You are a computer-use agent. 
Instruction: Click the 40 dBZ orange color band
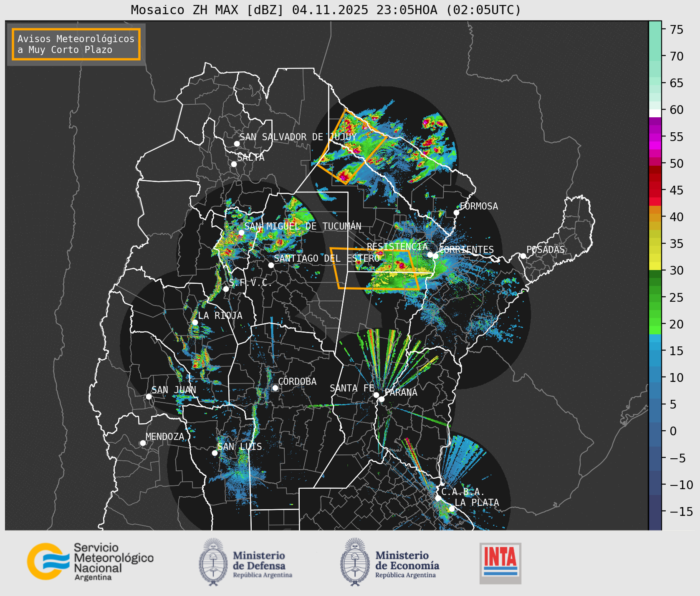click(655, 217)
